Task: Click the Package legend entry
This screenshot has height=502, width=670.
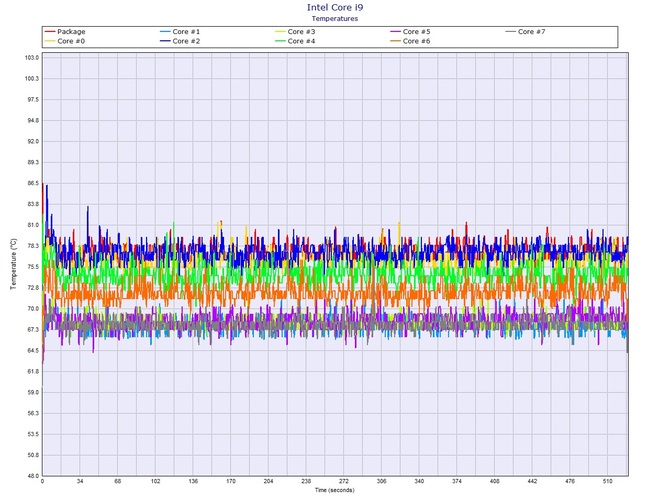Action: point(65,32)
